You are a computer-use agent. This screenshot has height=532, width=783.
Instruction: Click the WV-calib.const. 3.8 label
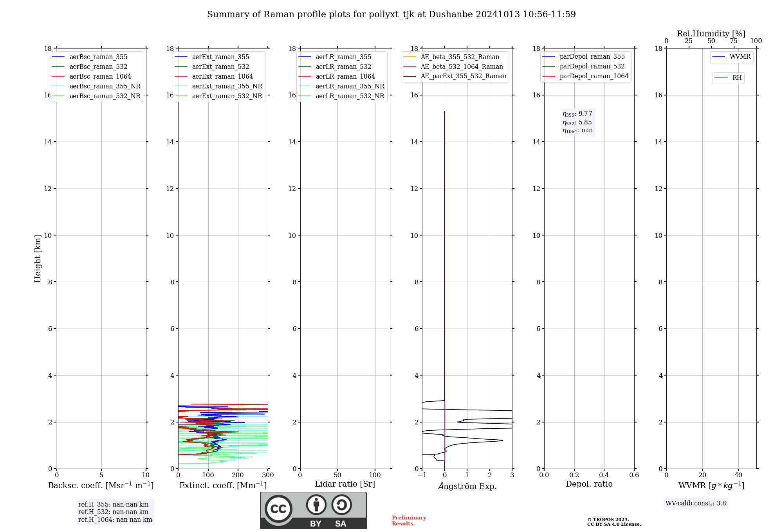pyautogui.click(x=696, y=503)
